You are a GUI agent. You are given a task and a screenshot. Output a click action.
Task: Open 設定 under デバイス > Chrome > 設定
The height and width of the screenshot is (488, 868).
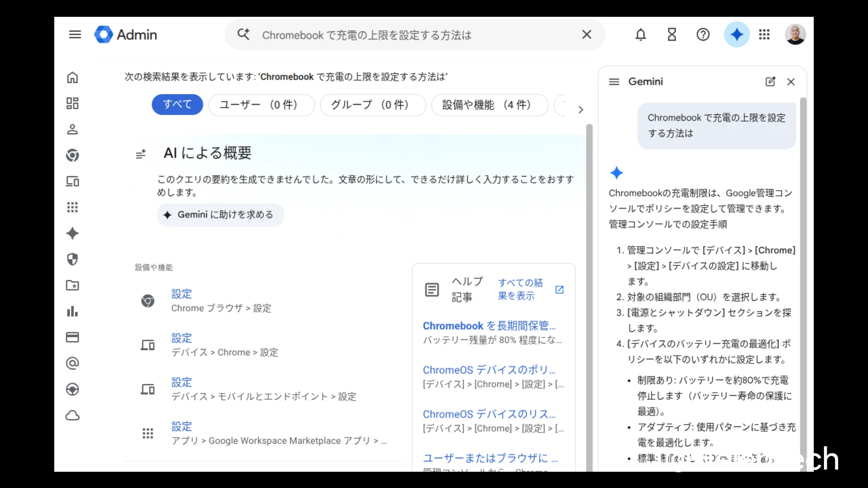pos(181,338)
